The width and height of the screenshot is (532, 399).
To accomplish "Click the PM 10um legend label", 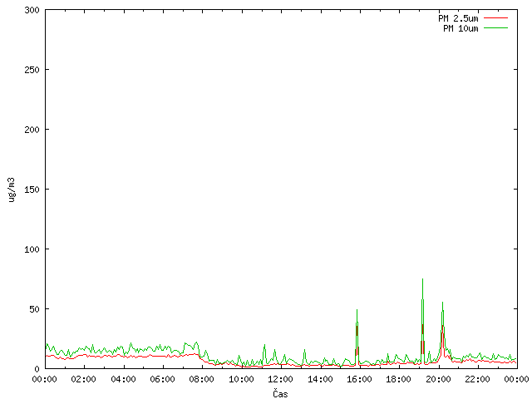I will pos(461,28).
